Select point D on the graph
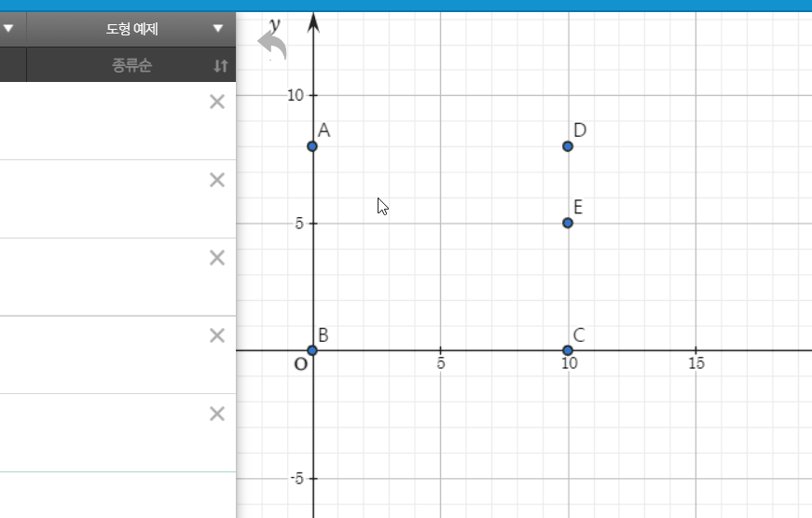 (x=568, y=146)
